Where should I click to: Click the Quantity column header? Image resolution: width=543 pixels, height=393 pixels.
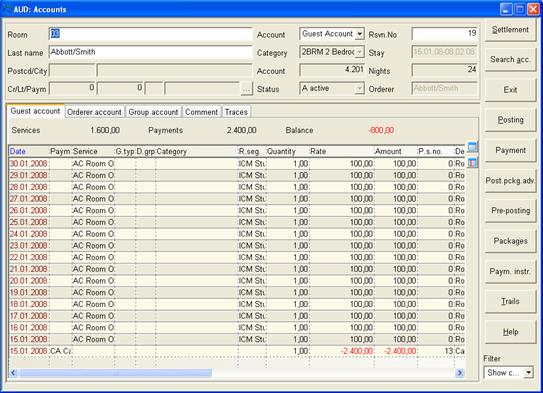point(288,152)
